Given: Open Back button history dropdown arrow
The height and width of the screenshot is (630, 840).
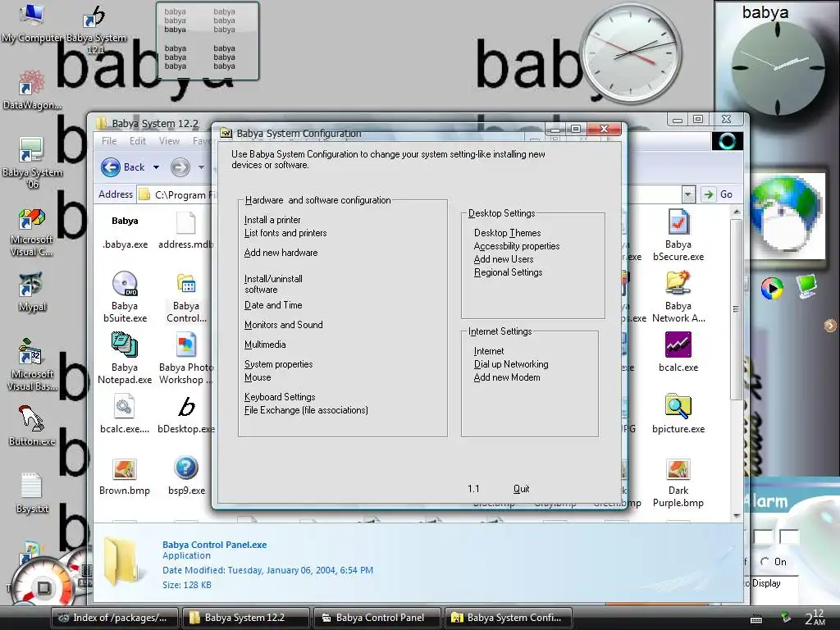Looking at the screenshot, I should (156, 167).
